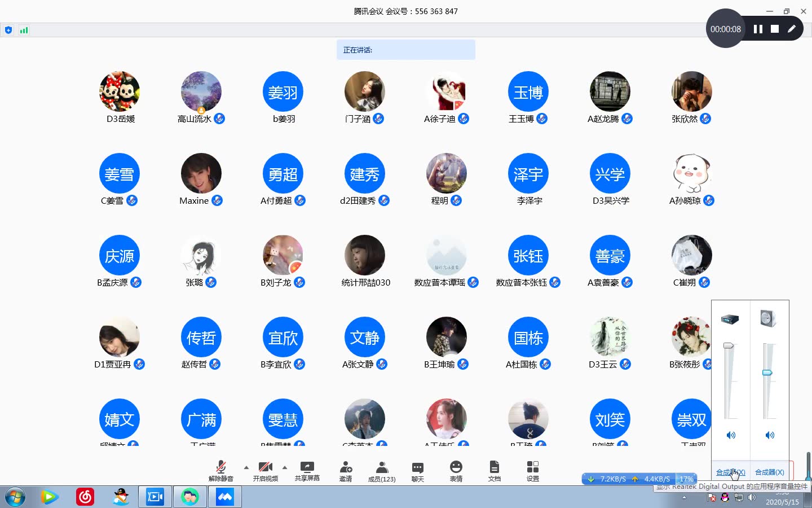
Task: Select the 统计邢喆030 avatar
Action: tap(365, 255)
